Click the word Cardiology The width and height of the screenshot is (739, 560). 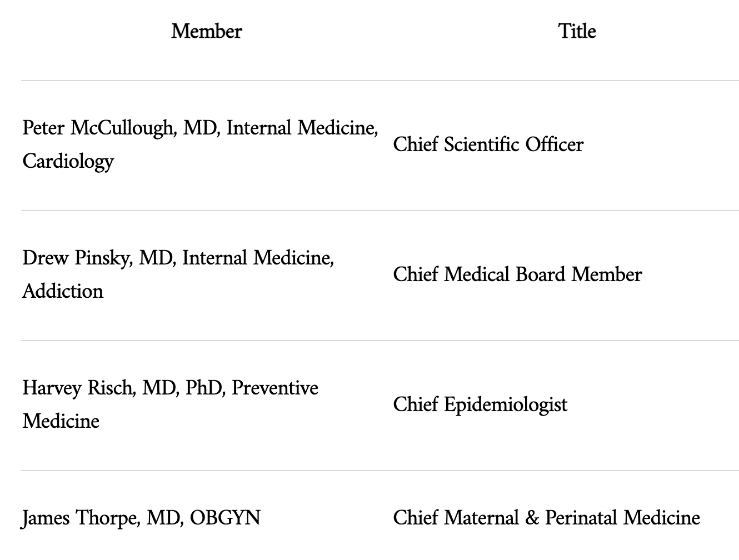(68, 162)
